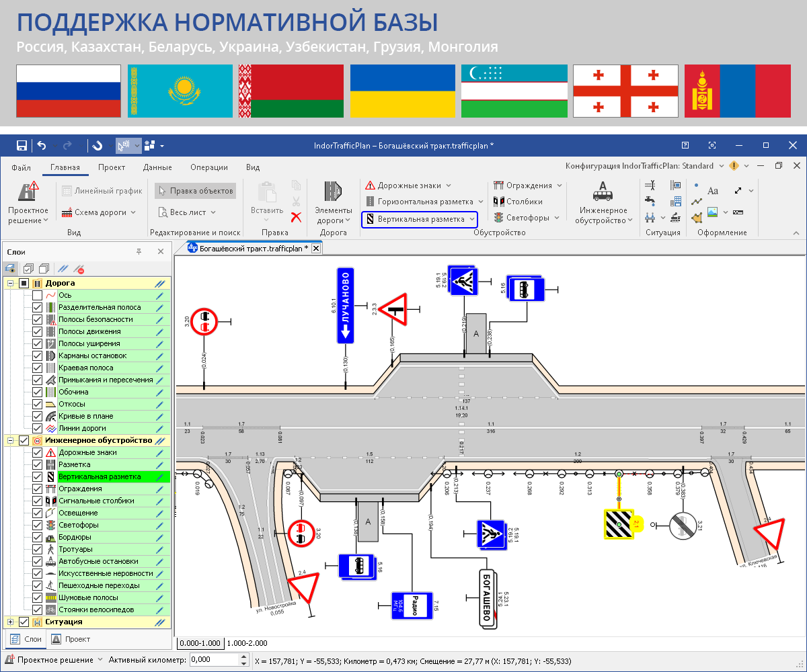Toggle the Светофоры layer checkbox
This screenshot has height=672, width=807.
point(38,525)
